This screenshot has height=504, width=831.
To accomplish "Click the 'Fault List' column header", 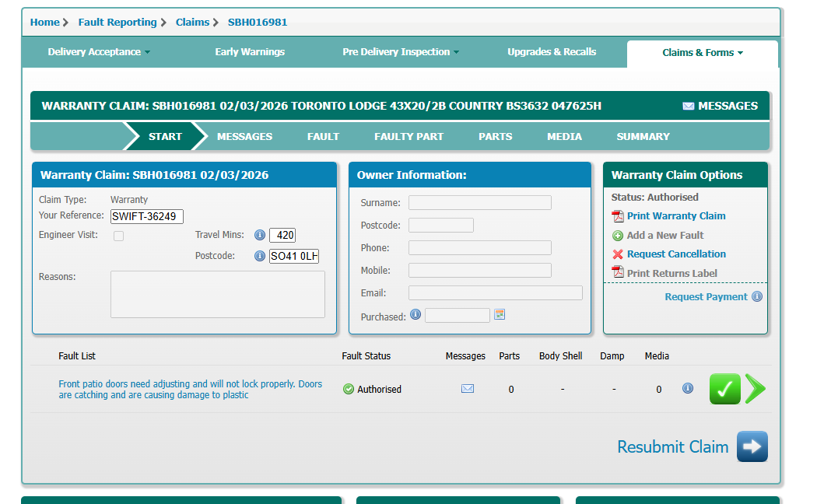I will tap(77, 356).
